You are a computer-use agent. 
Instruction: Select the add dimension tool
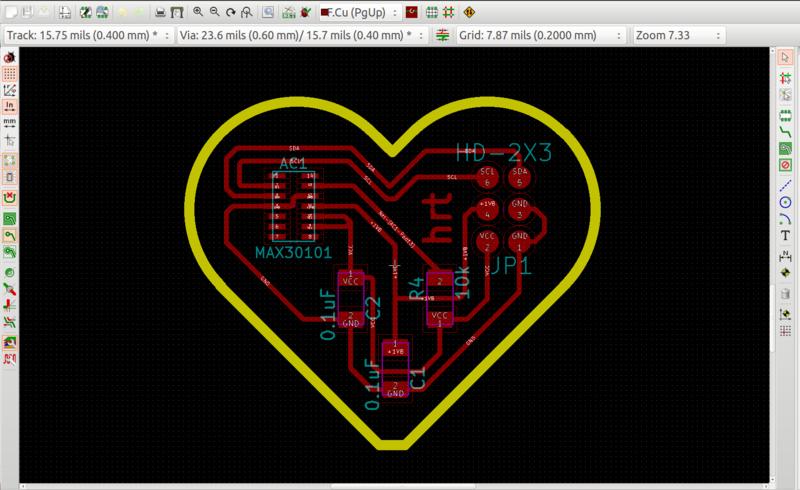(786, 256)
